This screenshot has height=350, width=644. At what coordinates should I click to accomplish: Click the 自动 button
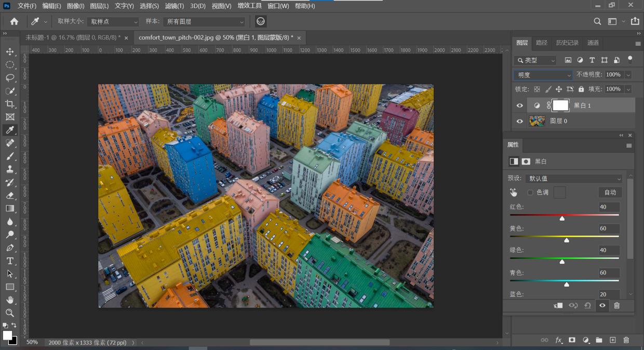pyautogui.click(x=610, y=193)
